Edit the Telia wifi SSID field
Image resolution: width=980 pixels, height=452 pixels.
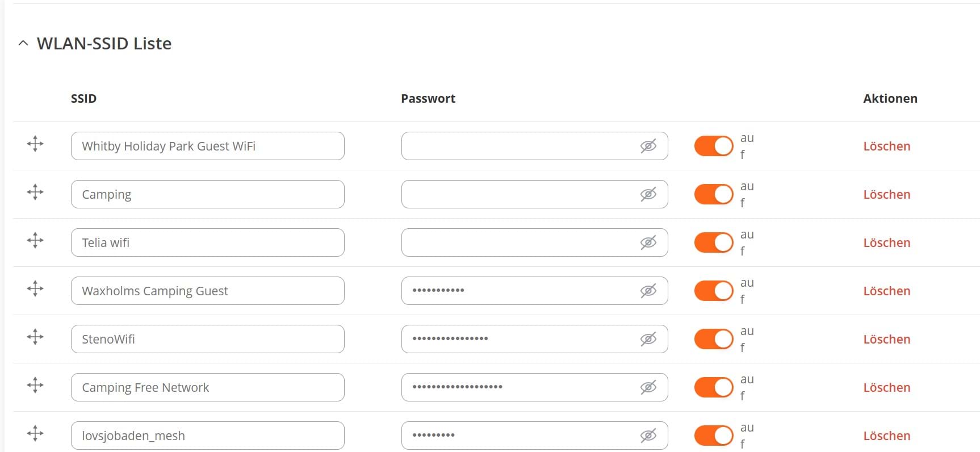click(x=207, y=242)
